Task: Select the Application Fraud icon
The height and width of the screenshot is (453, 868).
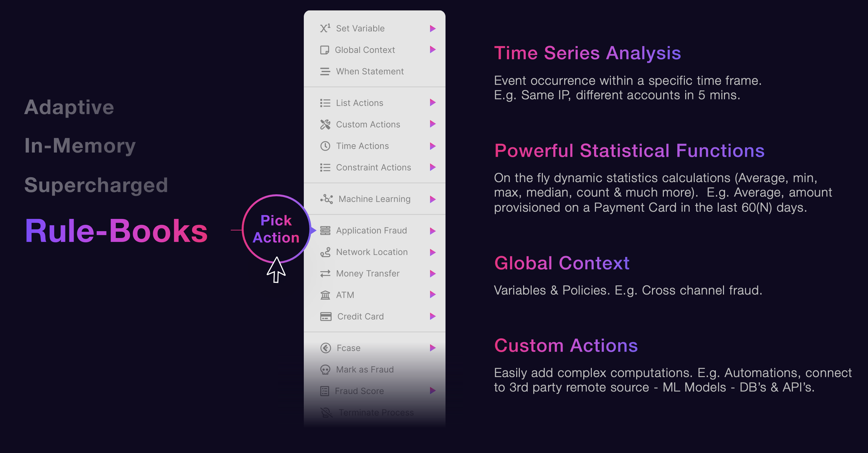Action: tap(329, 230)
